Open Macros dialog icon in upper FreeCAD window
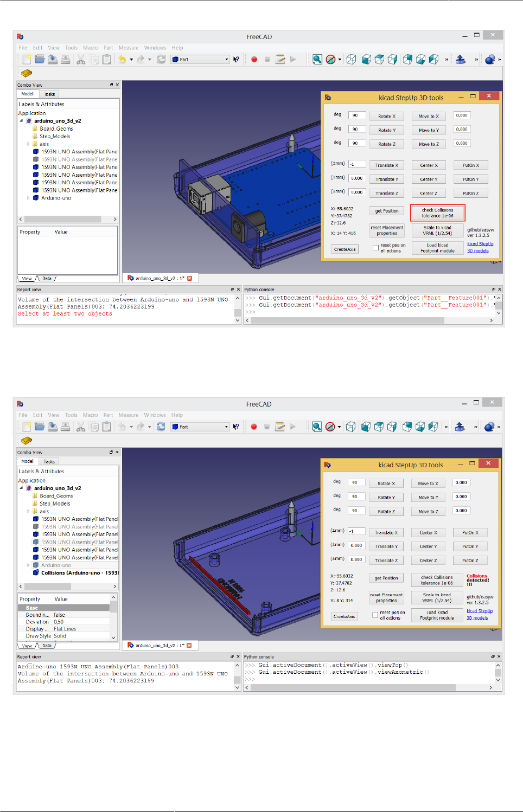The height and width of the screenshot is (812, 523). 280,60
